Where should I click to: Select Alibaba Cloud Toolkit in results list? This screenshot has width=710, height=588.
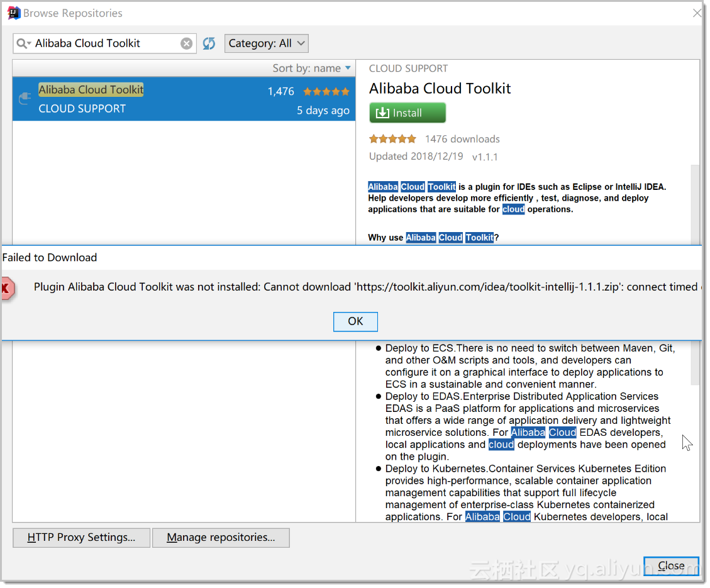(x=184, y=99)
